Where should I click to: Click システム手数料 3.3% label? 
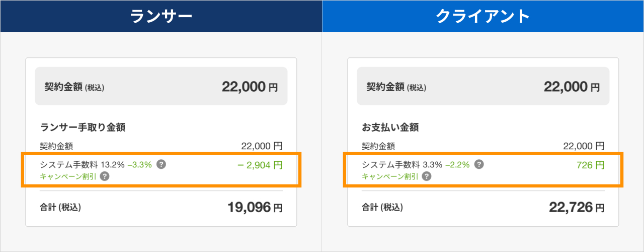[402, 164]
